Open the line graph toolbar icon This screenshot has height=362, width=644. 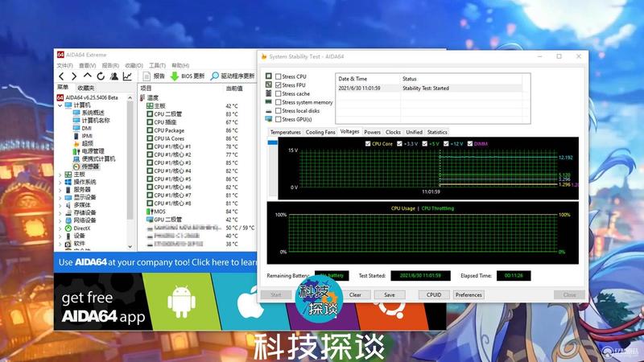pyautogui.click(x=127, y=76)
